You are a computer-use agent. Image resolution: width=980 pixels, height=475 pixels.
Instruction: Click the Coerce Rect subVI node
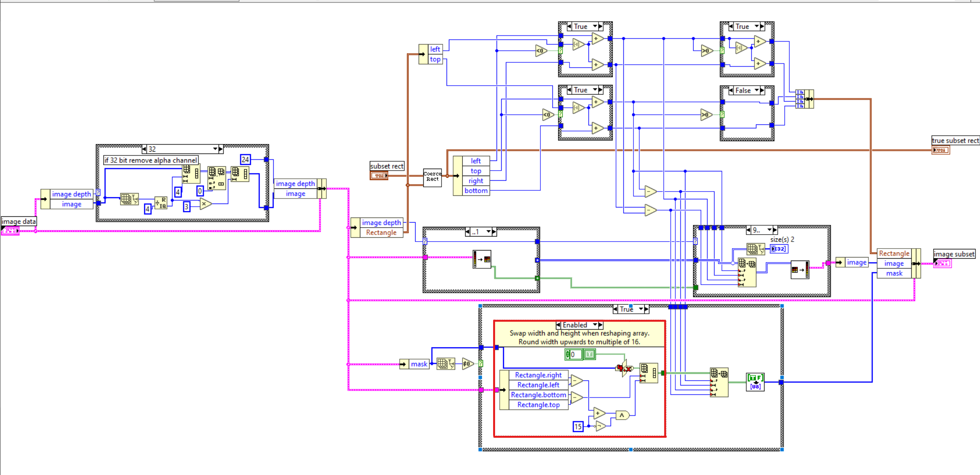pos(432,177)
